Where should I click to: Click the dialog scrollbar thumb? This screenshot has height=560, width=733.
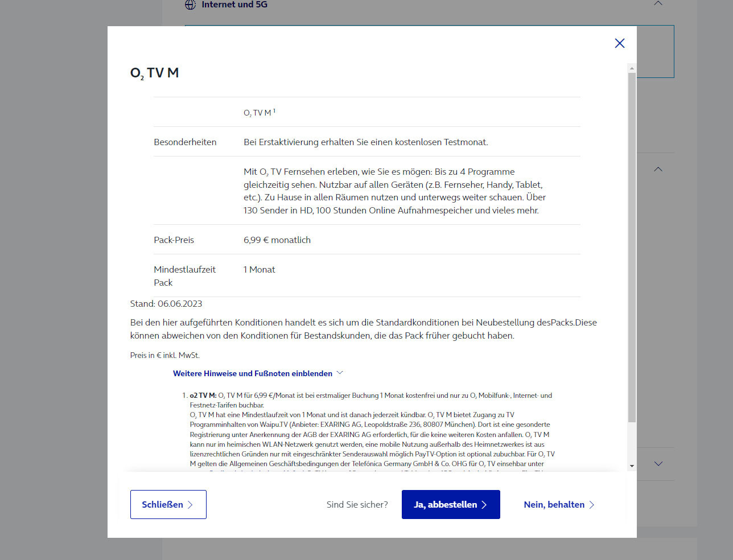(632, 248)
